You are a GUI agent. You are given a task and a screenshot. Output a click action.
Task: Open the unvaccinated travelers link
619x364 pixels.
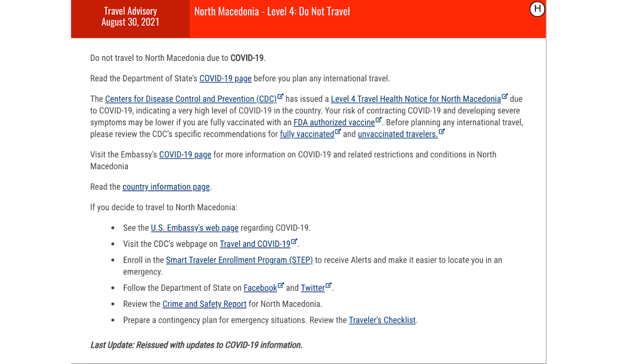point(398,134)
